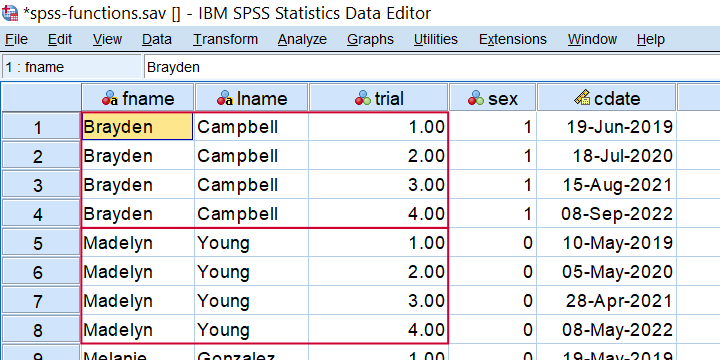The image size is (720, 360).
Task: Open the Utilities menu
Action: (x=435, y=39)
